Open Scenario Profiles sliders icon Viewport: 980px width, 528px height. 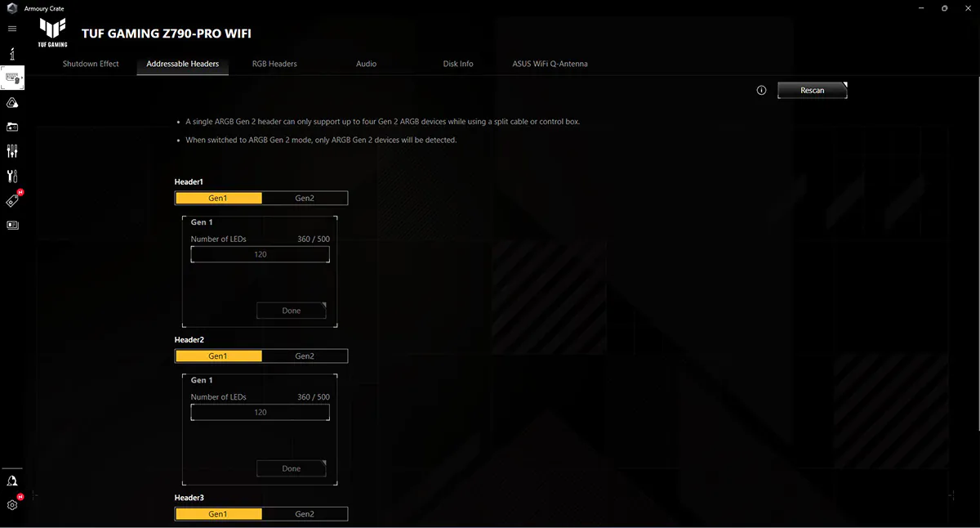[12, 151]
